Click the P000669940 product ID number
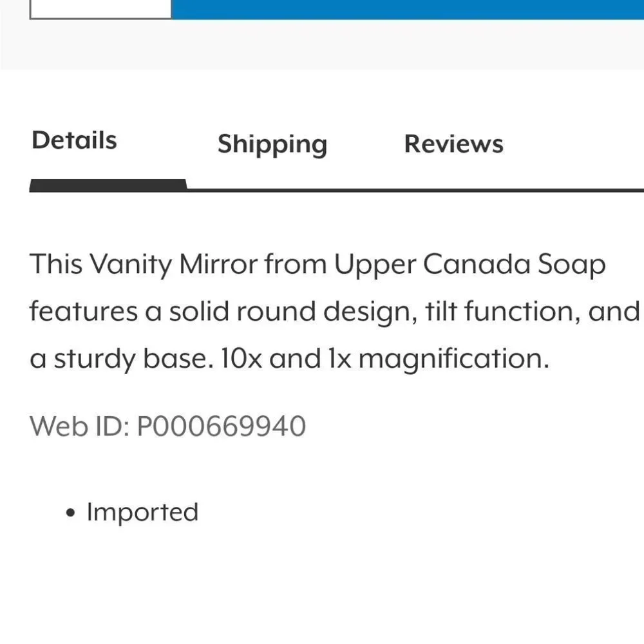The width and height of the screenshot is (644, 644). pyautogui.click(x=222, y=426)
